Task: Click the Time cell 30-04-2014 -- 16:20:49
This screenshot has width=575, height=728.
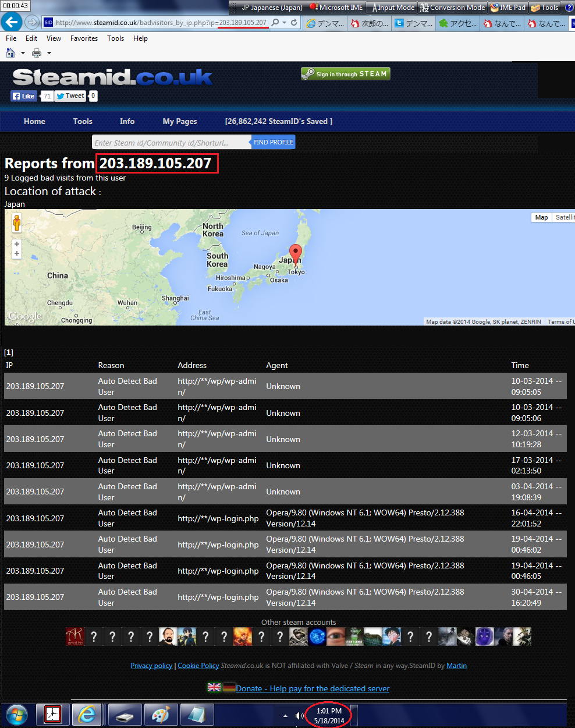Action: point(536,597)
